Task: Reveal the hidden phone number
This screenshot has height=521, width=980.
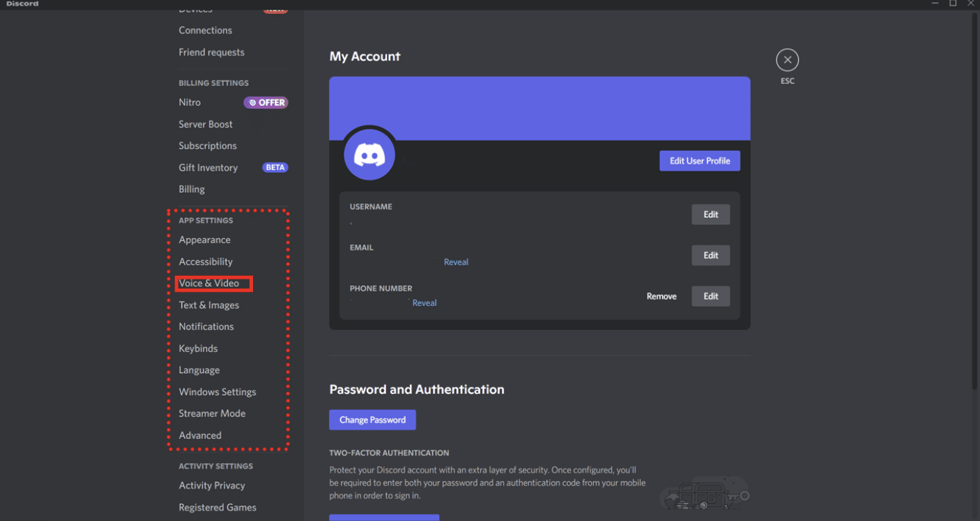Action: pos(424,303)
